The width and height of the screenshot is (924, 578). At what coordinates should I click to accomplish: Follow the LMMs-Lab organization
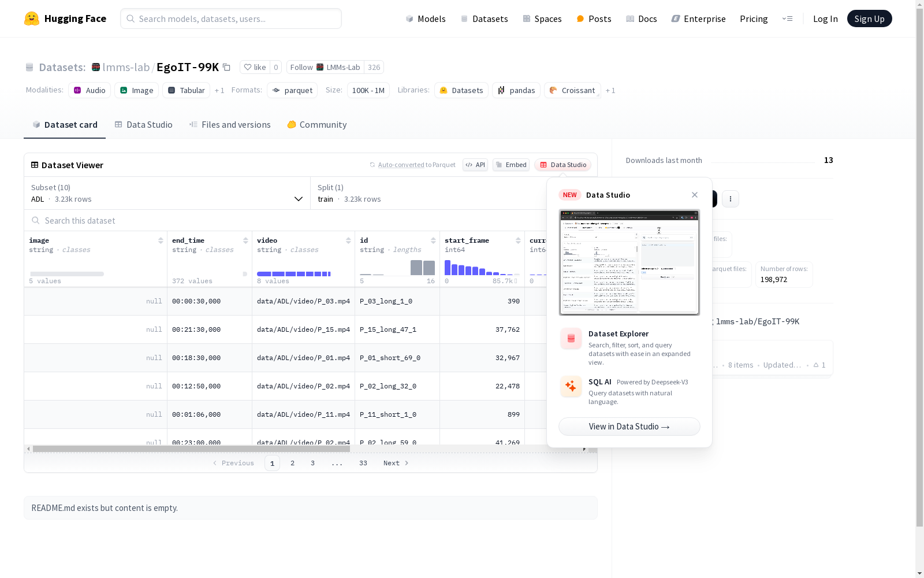[325, 67]
